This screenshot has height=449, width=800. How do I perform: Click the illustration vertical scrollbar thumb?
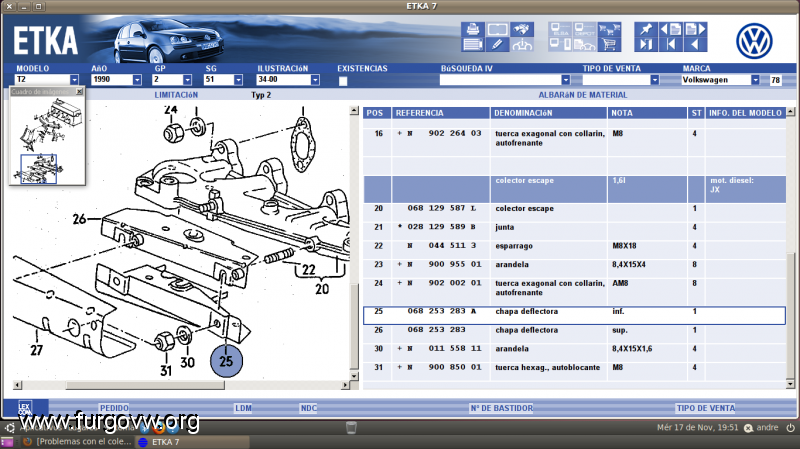click(x=355, y=327)
